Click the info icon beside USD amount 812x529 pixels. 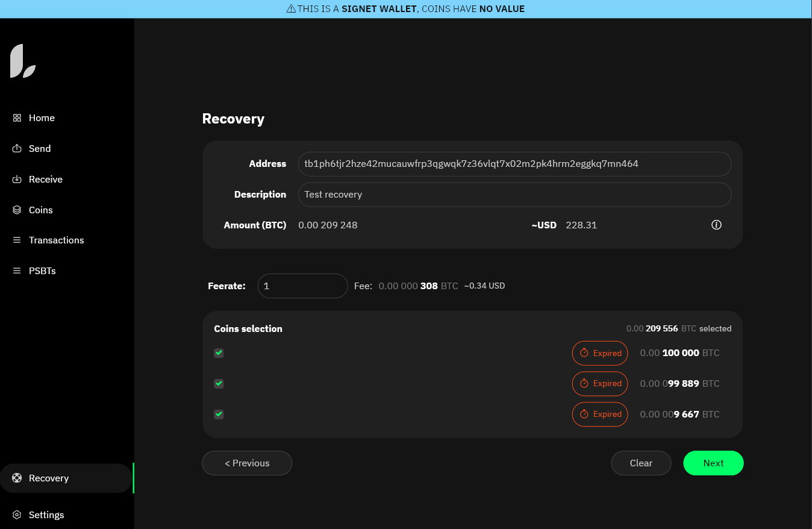[x=716, y=225]
